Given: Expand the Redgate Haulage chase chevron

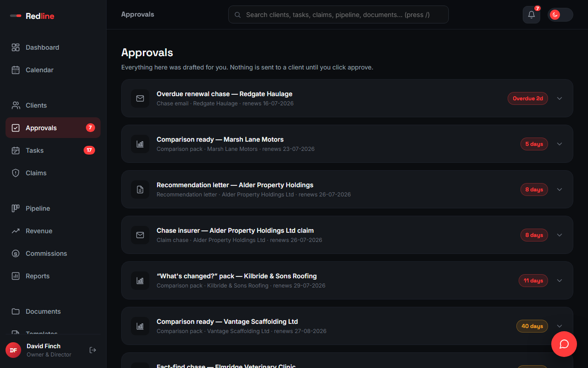Looking at the screenshot, I should click(560, 98).
